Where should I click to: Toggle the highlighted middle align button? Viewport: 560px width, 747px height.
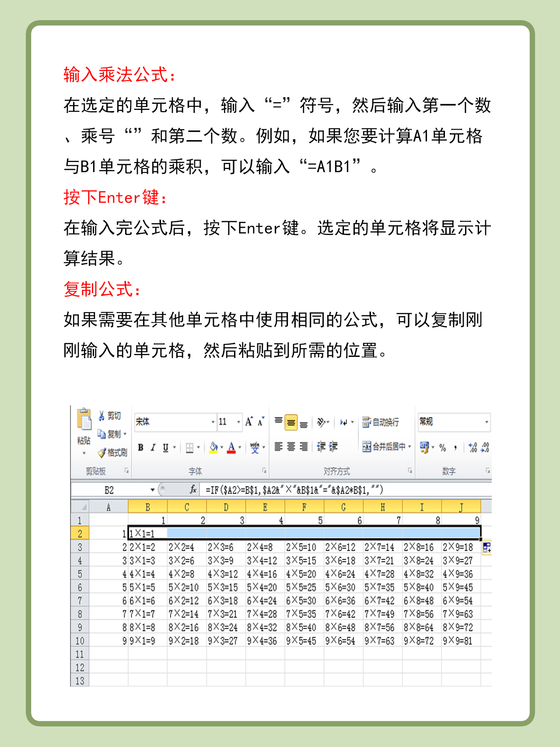pyautogui.click(x=291, y=423)
